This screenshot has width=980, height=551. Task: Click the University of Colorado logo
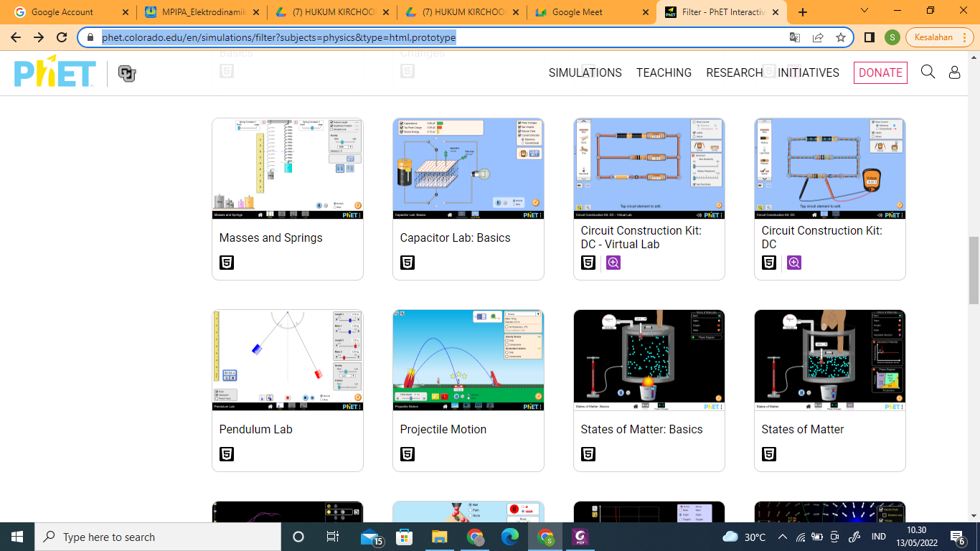(127, 73)
